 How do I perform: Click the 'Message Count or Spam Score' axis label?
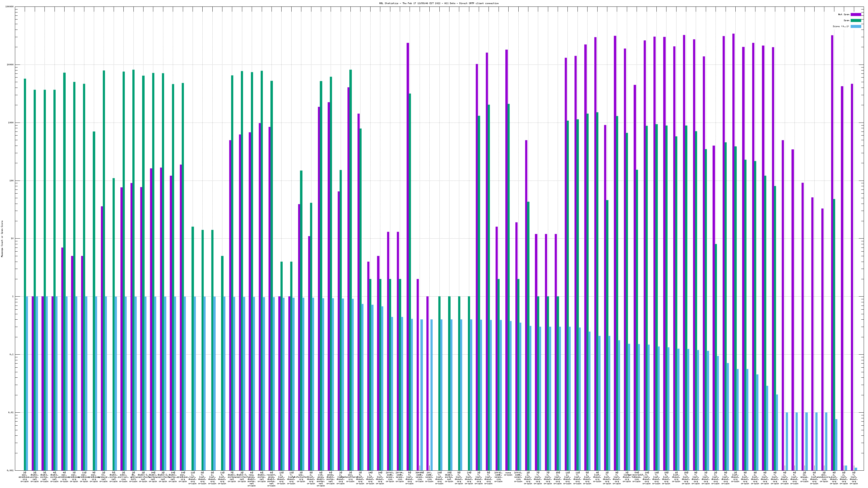point(2,239)
